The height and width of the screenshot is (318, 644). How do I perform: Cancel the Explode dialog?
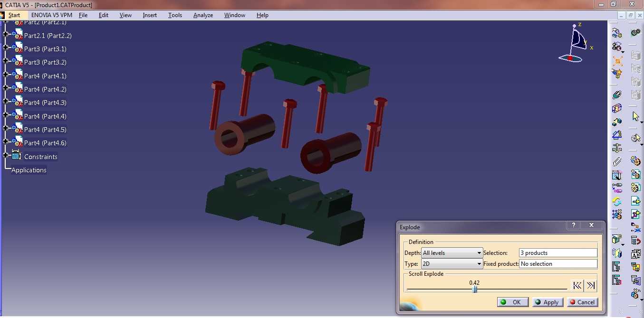tap(582, 302)
